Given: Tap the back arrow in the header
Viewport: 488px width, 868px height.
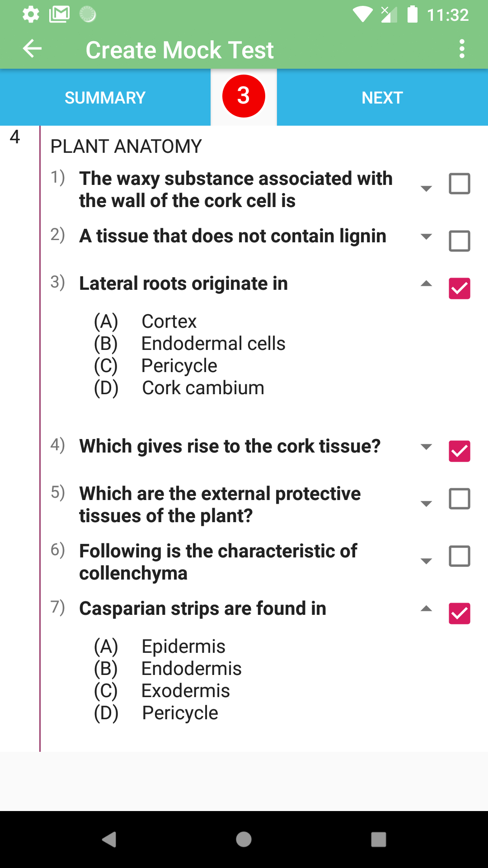Looking at the screenshot, I should click(32, 49).
